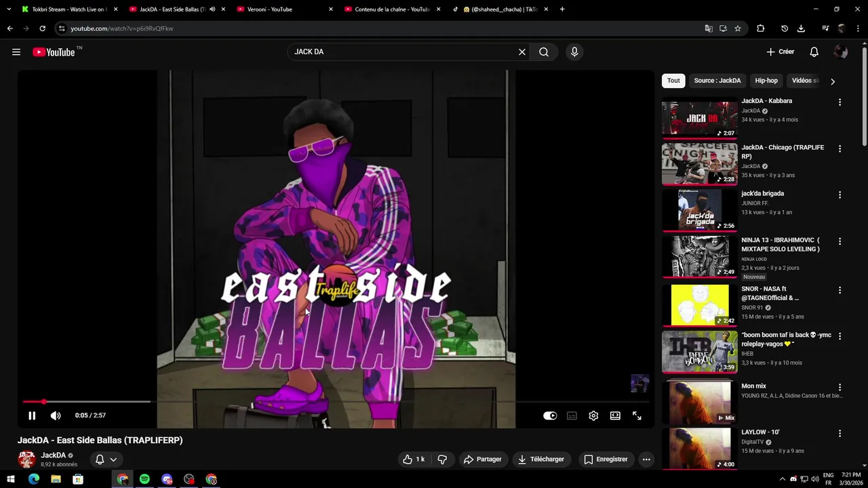Open the Windows Start menu
This screenshot has height=488, width=868.
tap(12, 479)
